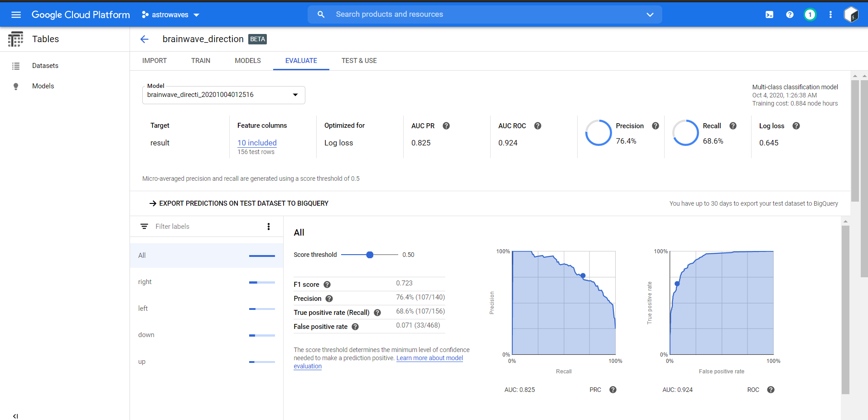Click the evaluation panel inner scrollbar
The image size is (868, 420).
point(845,310)
